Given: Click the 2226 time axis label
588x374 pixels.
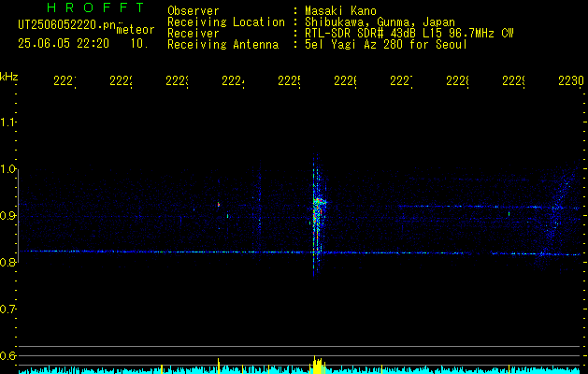Looking at the screenshot, I should pos(345,81).
